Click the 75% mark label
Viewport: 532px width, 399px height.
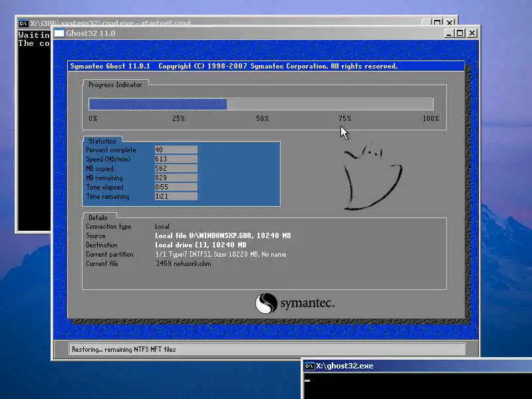pyautogui.click(x=344, y=118)
